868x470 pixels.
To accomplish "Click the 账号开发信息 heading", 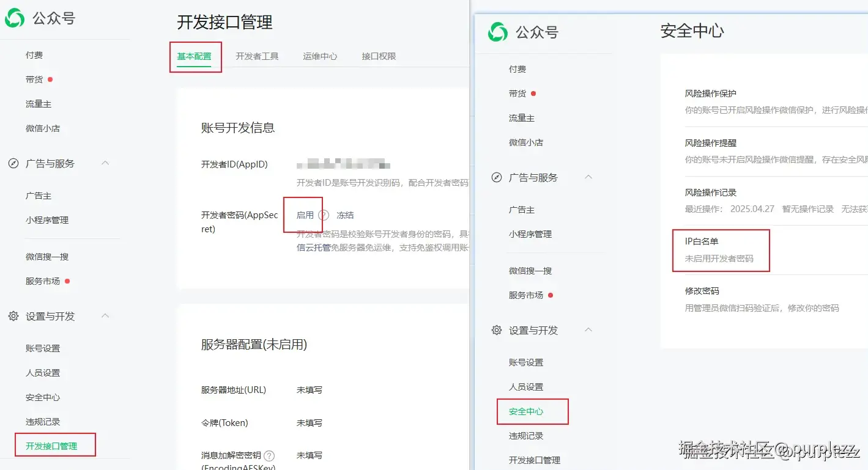I will [x=238, y=128].
